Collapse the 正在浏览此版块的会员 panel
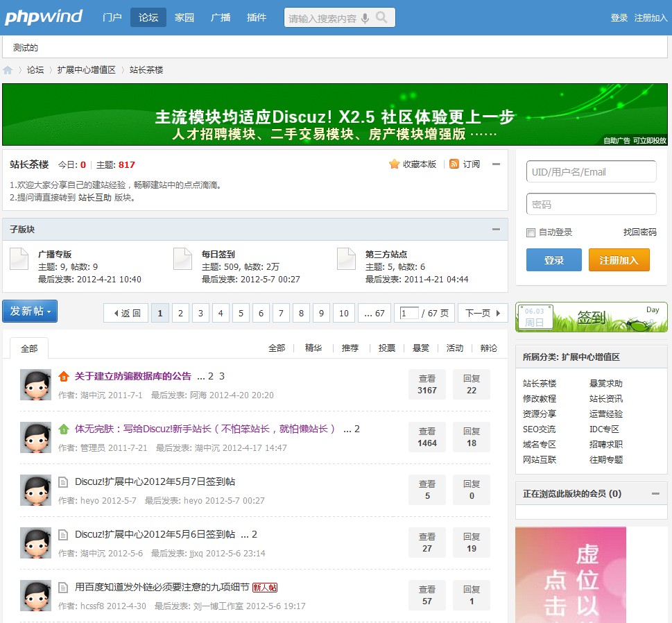Screen dimensions: 672x623 [656, 493]
